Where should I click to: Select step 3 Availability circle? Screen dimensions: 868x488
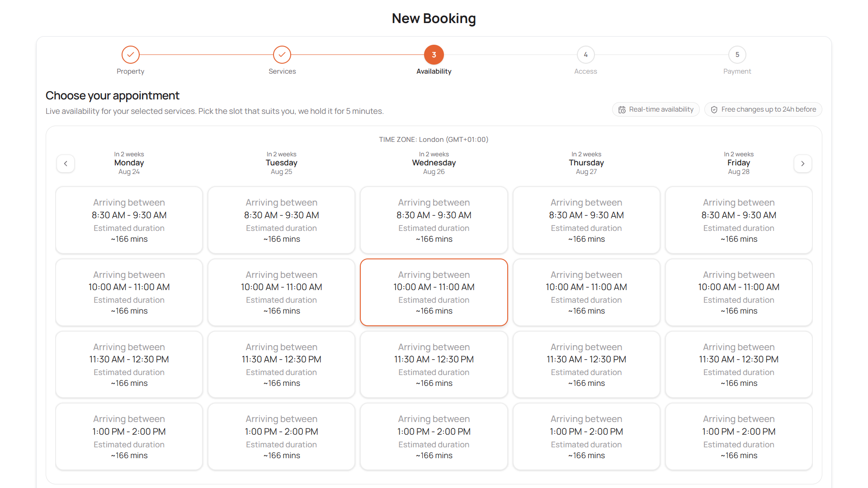[x=434, y=55]
